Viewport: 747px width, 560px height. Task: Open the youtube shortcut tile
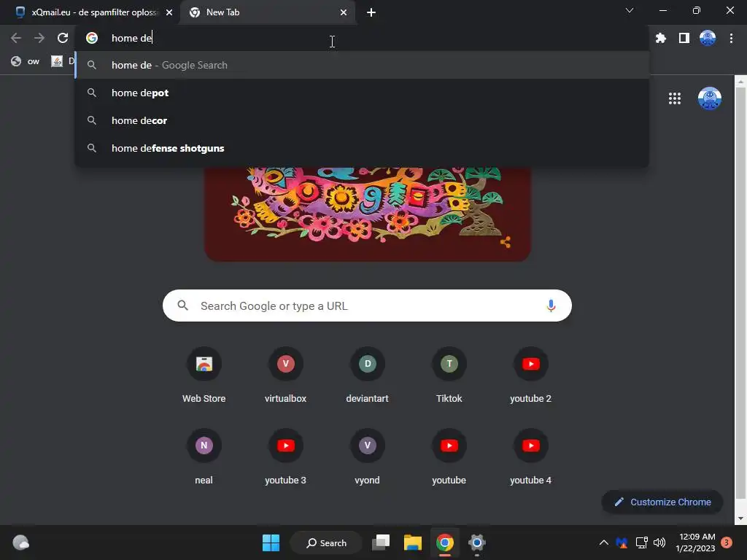[x=449, y=457]
